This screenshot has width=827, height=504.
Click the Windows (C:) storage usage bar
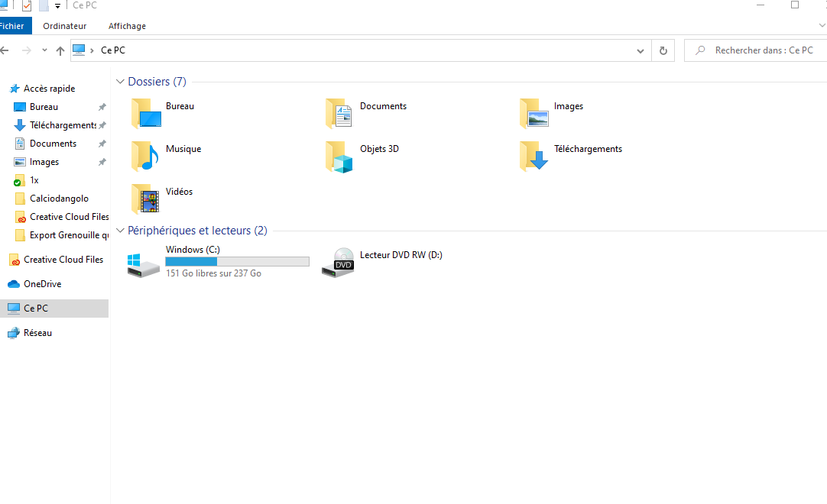coord(237,262)
